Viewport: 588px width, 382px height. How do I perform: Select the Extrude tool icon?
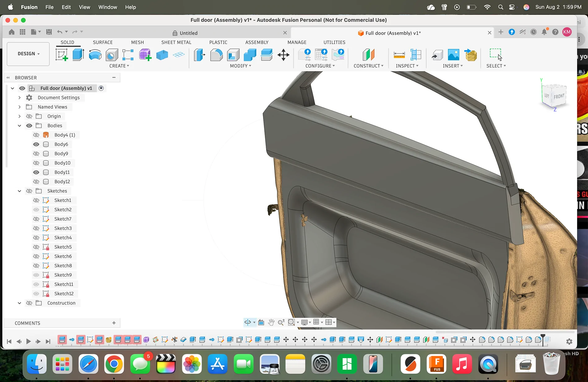click(78, 55)
